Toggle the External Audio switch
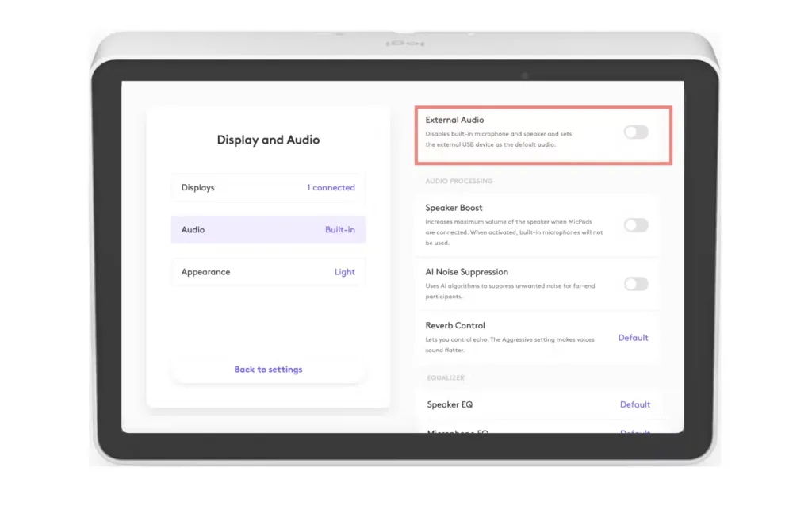Screen dimensions: 812x525 (635, 132)
